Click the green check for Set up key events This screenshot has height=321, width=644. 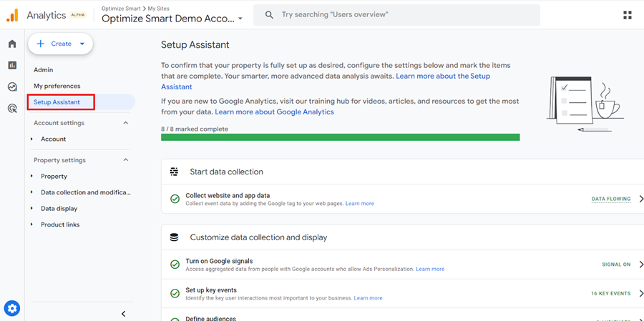175,294
